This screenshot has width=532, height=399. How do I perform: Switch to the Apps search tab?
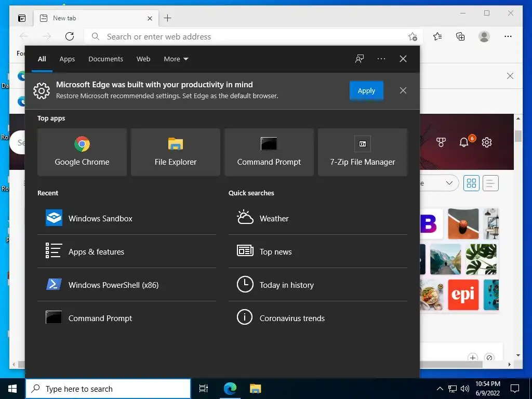click(67, 59)
